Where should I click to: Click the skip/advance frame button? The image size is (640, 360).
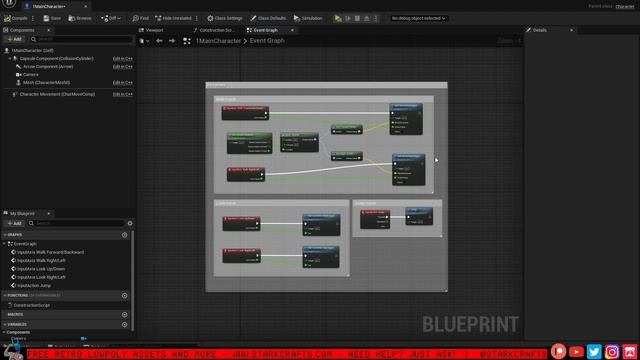click(348, 18)
